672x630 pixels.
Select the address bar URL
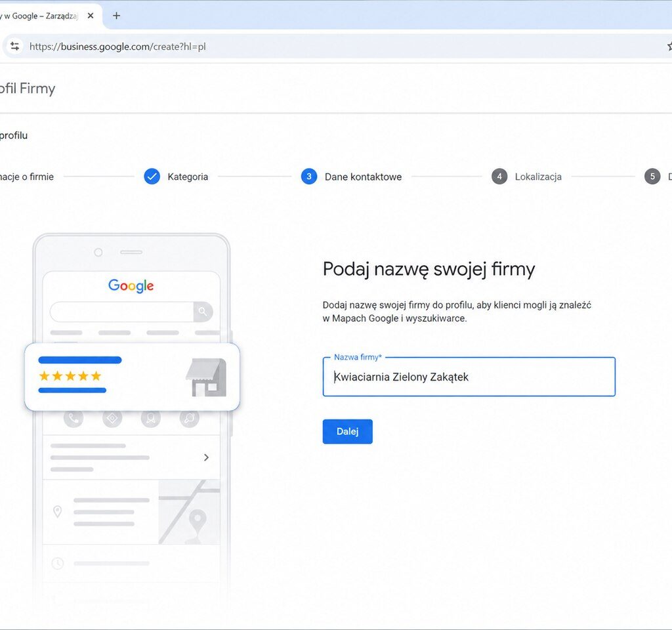pos(117,47)
